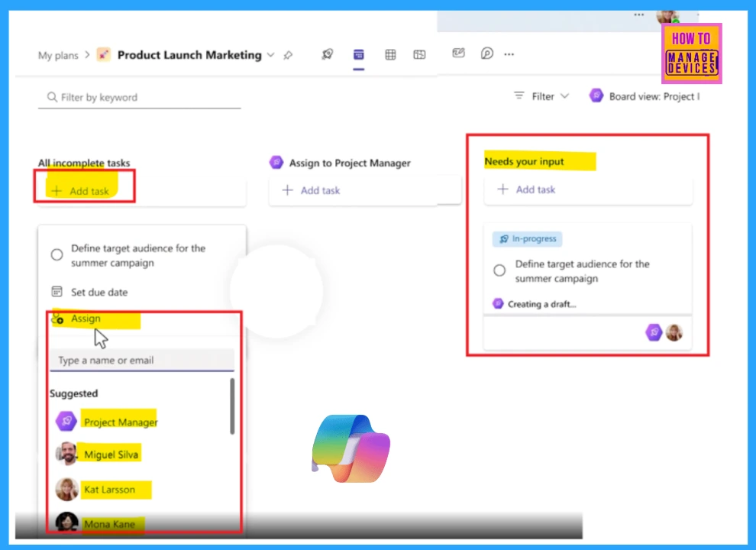Click Set due date on new task

point(99,292)
